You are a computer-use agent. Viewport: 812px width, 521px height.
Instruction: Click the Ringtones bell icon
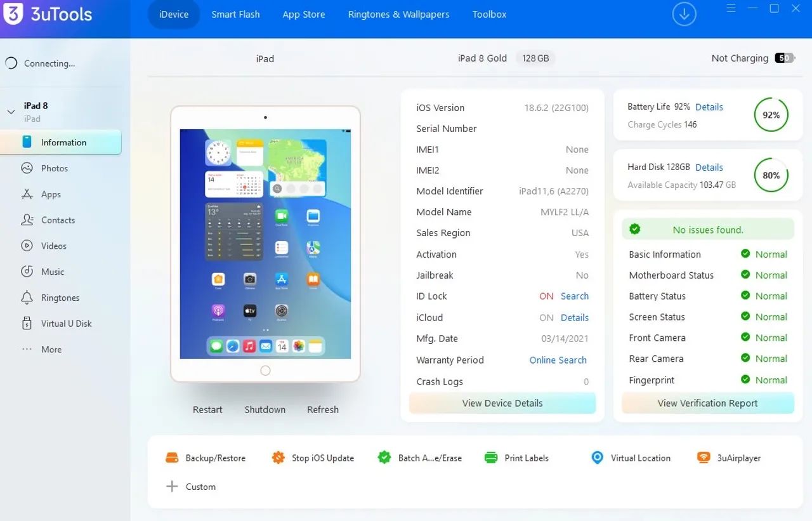click(27, 298)
